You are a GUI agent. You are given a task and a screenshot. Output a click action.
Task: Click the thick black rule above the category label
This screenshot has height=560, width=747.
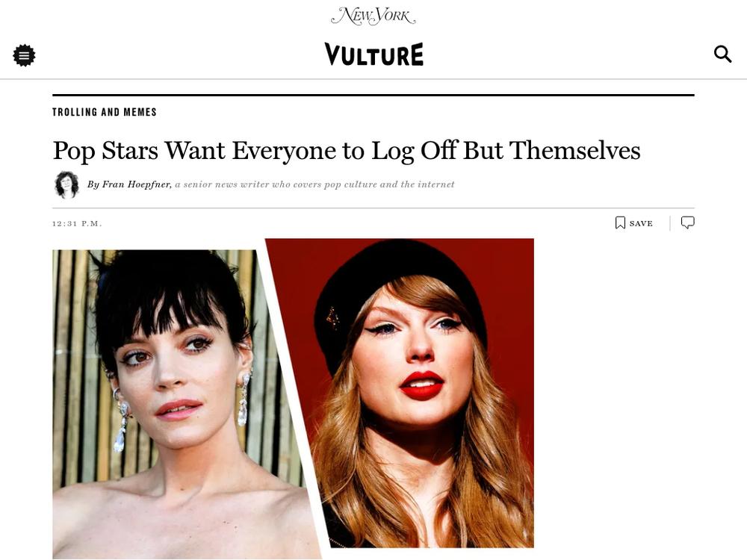pyautogui.click(x=373, y=96)
